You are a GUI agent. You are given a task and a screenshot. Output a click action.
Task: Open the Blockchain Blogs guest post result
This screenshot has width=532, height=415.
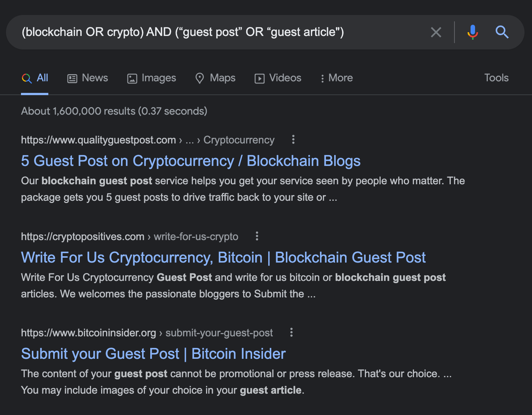pyautogui.click(x=190, y=161)
